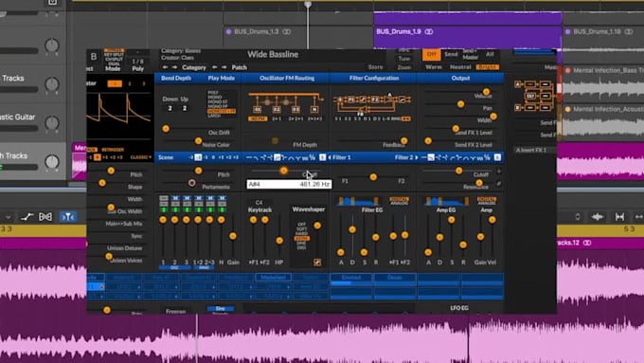Click loop icon on BUS_Drums_1.9 clip

click(x=429, y=31)
